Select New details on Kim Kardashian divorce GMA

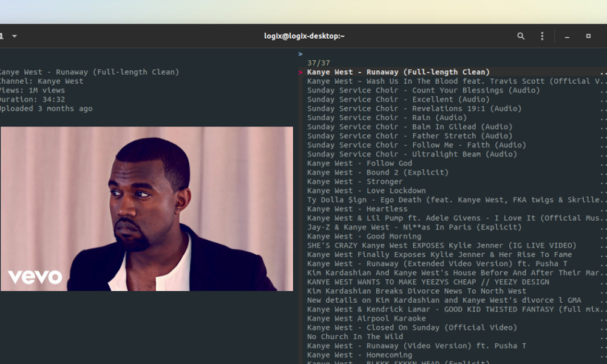pos(444,300)
